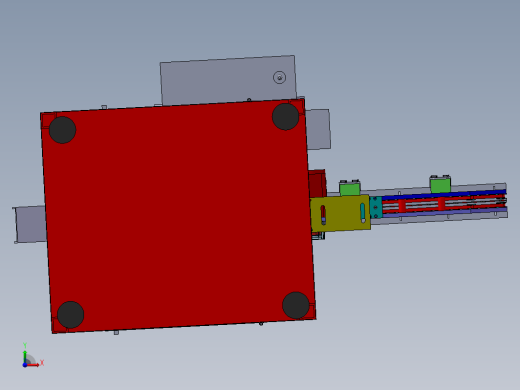Select the black foot at the plate's lower-left corner
Image resolution: width=520 pixels, height=390 pixels.
point(71,315)
